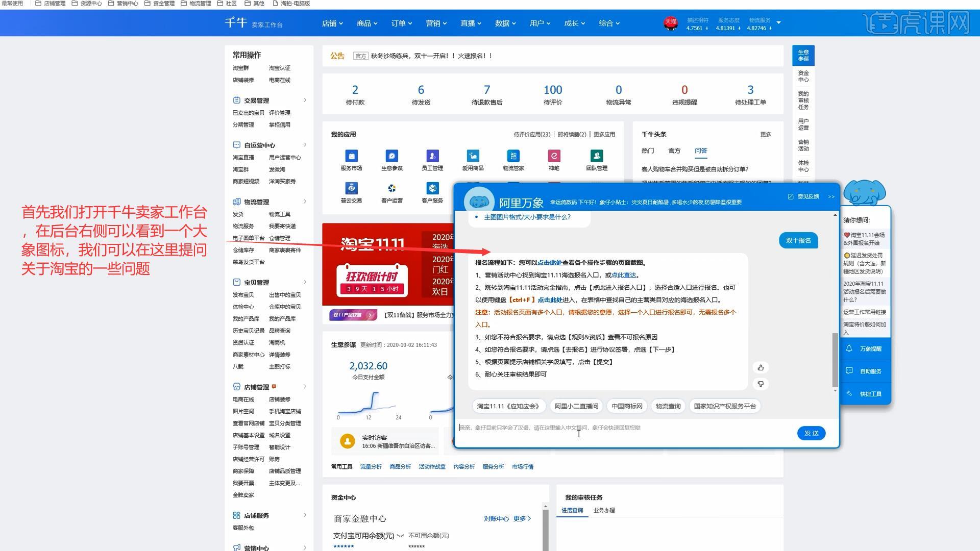Open the 商品 dropdown menu
This screenshot has width=980, height=551.
pos(367,23)
